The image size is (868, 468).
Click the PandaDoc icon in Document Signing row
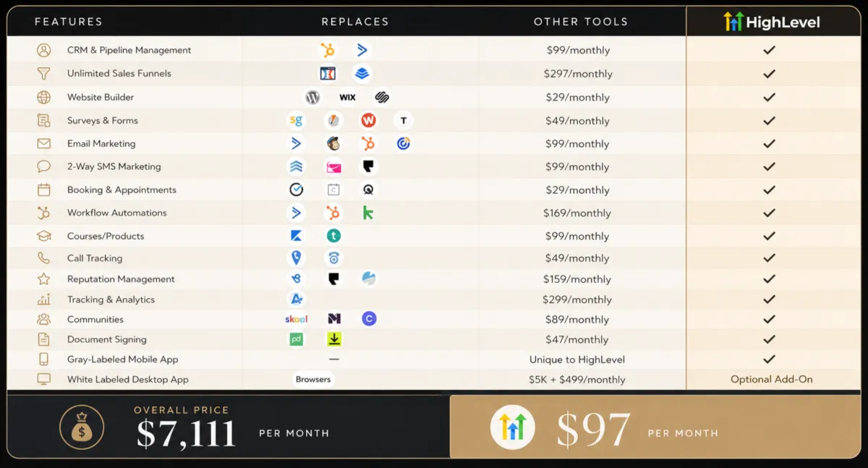pos(296,339)
